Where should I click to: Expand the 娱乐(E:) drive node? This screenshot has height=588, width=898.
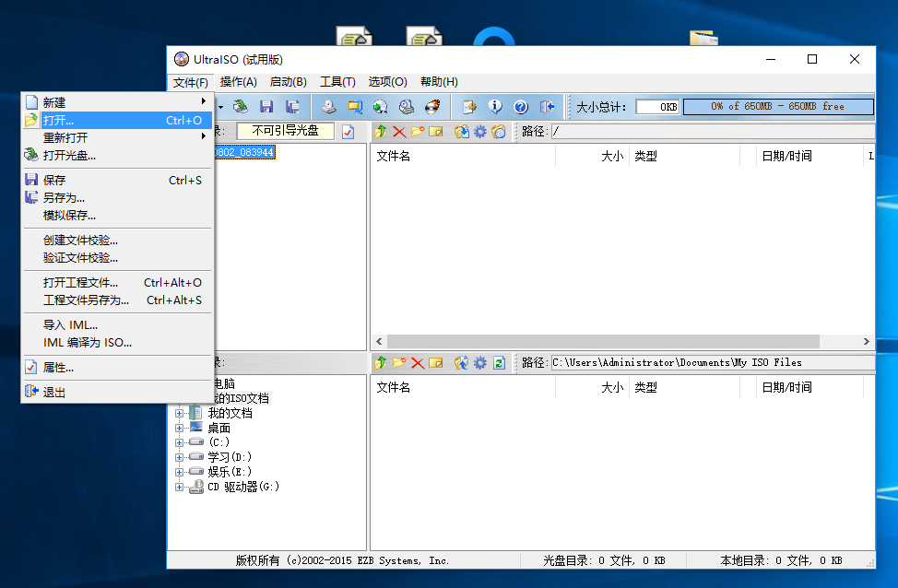click(x=179, y=472)
